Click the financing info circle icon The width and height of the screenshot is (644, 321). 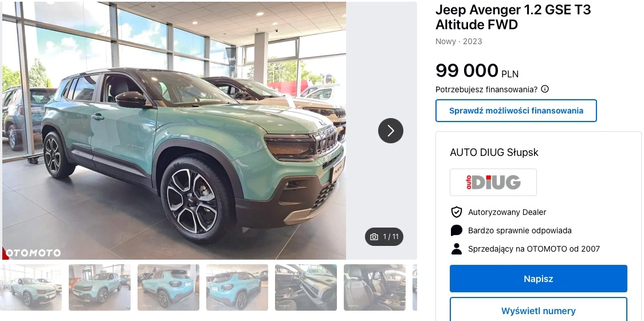545,89
